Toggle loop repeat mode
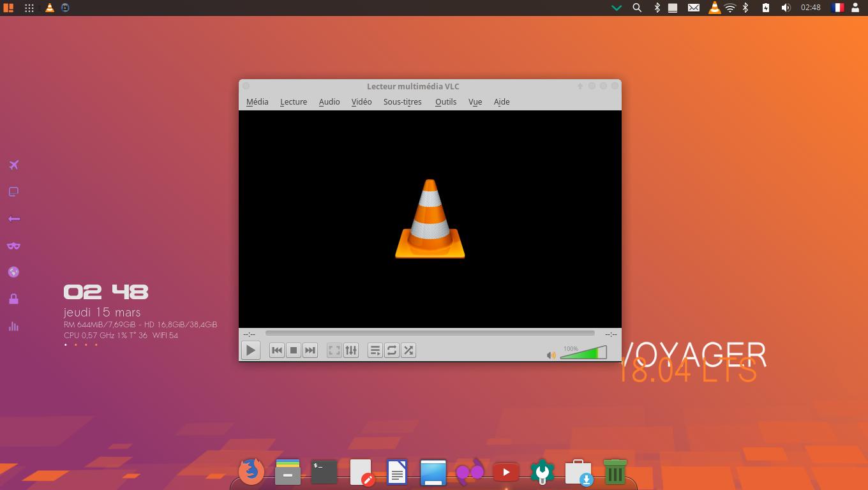 392,350
